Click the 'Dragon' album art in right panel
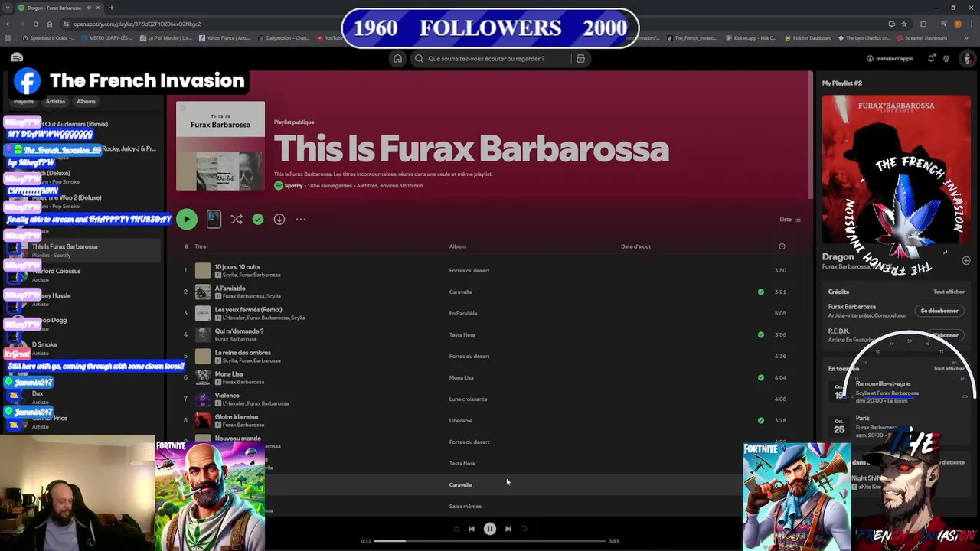Viewport: 980px width, 551px height. coord(897,170)
